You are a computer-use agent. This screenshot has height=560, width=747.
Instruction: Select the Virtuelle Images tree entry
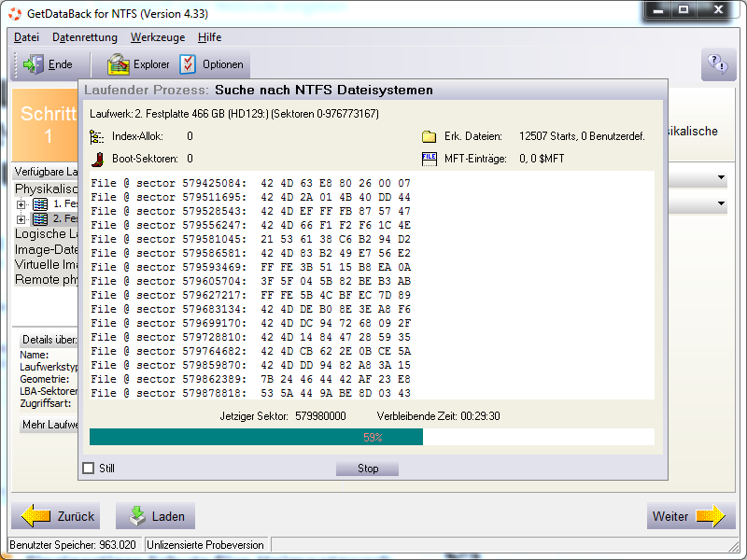point(46,264)
